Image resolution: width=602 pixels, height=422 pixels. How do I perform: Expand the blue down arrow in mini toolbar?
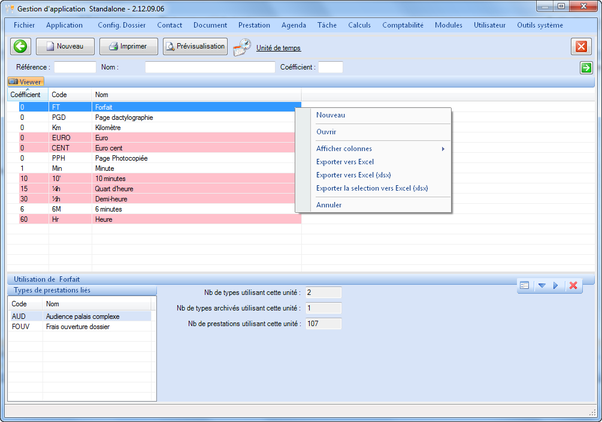point(541,286)
